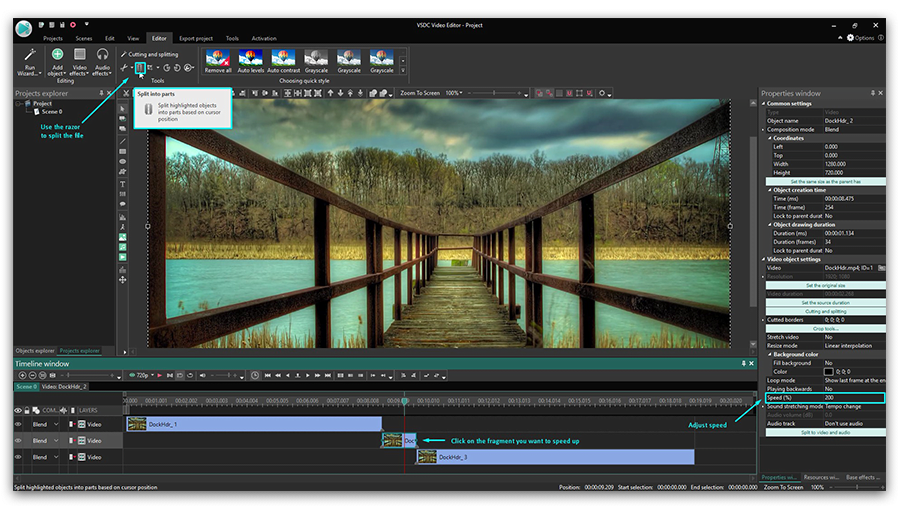Click the browse icon next to DockHdr.mp4
The height and width of the screenshot is (510, 900).
(881, 268)
